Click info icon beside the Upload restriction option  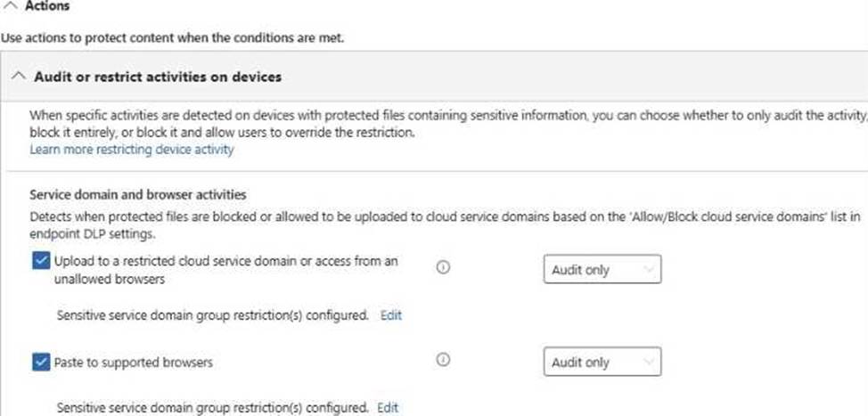tap(443, 266)
